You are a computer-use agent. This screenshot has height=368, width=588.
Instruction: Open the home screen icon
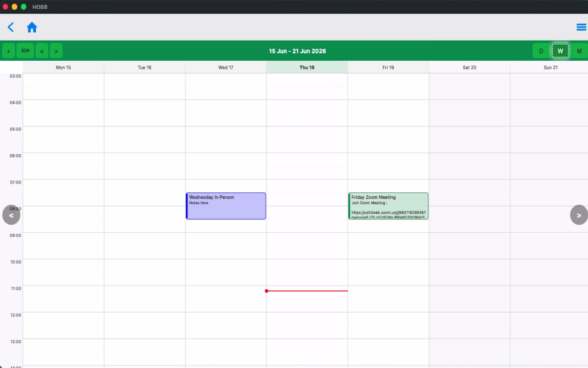pyautogui.click(x=32, y=28)
